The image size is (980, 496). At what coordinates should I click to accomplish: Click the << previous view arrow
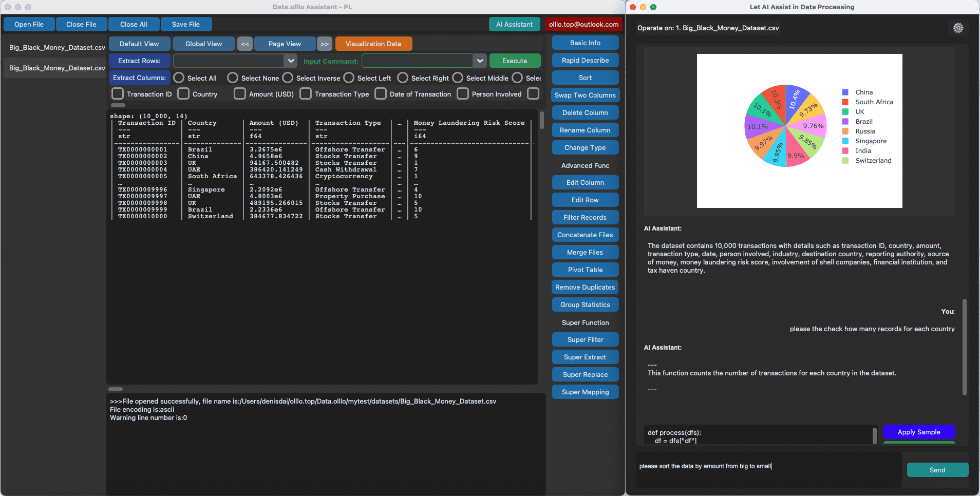pos(245,44)
